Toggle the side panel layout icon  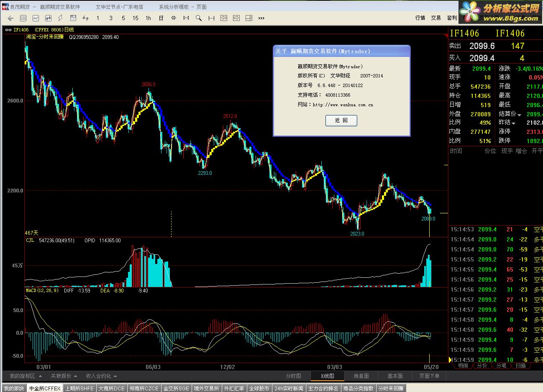click(249, 18)
